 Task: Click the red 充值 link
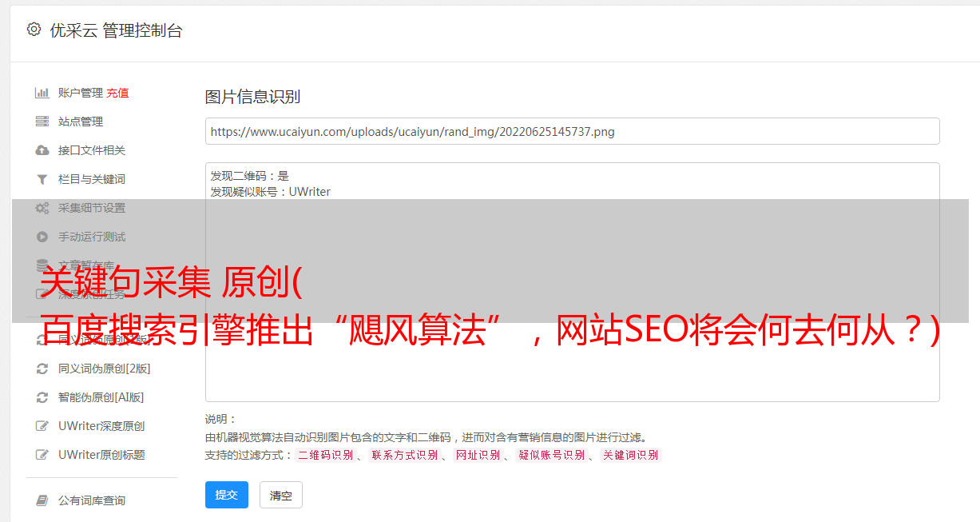(117, 93)
